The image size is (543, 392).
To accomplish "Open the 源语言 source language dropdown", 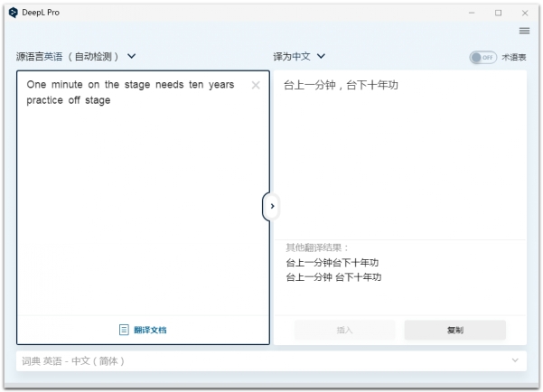I will tap(76, 56).
